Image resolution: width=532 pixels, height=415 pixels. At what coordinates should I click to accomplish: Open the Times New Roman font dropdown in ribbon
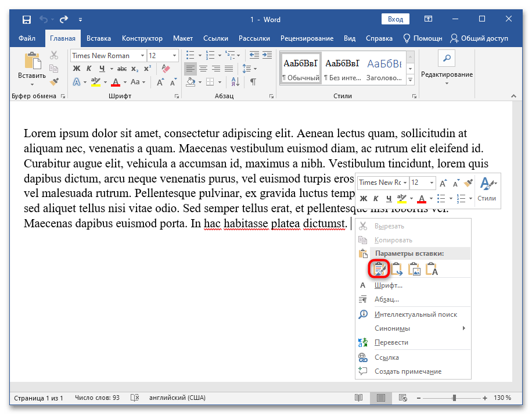[x=142, y=56]
